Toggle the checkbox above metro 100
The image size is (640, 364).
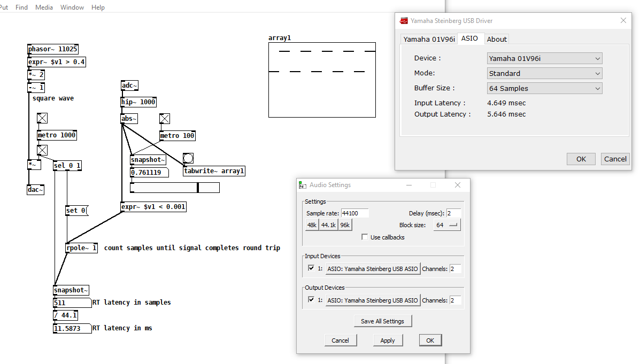click(x=165, y=119)
